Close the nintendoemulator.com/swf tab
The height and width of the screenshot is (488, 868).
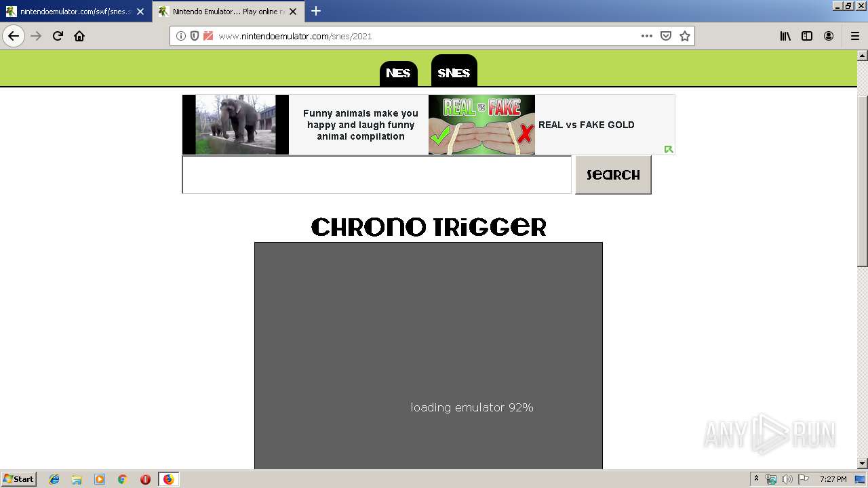140,12
